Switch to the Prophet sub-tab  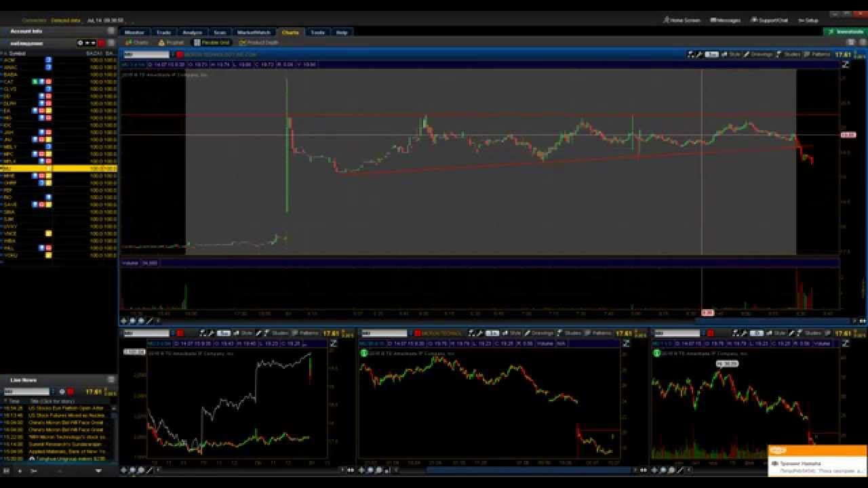(x=172, y=43)
